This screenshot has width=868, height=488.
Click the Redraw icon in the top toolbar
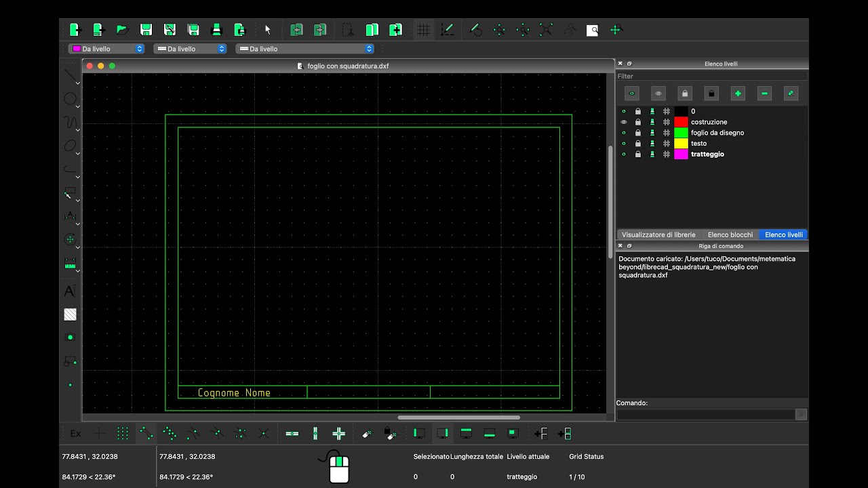(x=475, y=30)
